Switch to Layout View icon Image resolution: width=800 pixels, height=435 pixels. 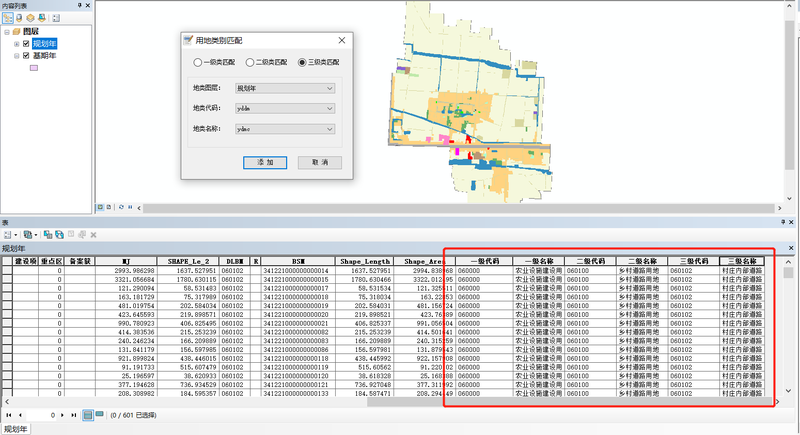pos(109,207)
